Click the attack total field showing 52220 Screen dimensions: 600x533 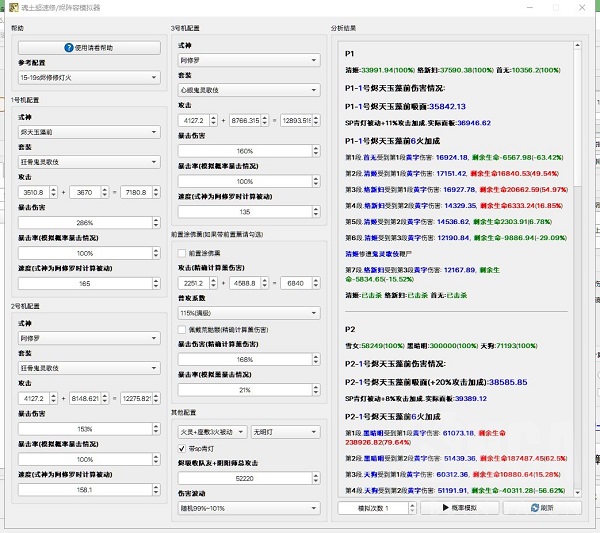pyautogui.click(x=244, y=478)
